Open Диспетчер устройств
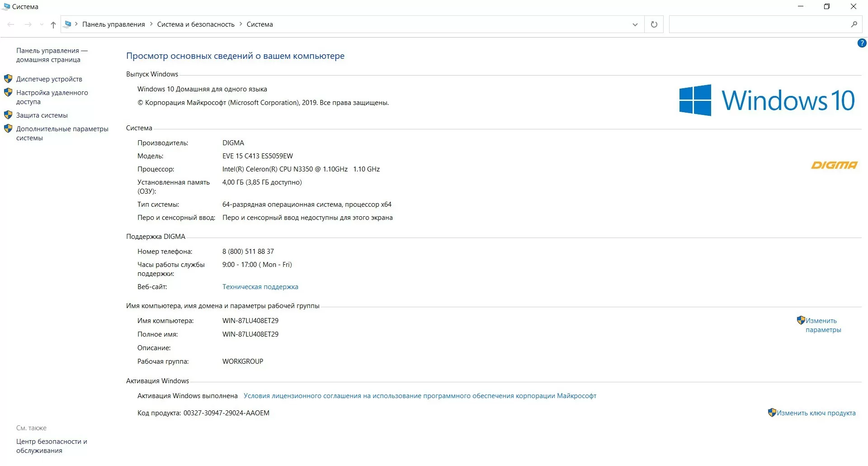 49,79
